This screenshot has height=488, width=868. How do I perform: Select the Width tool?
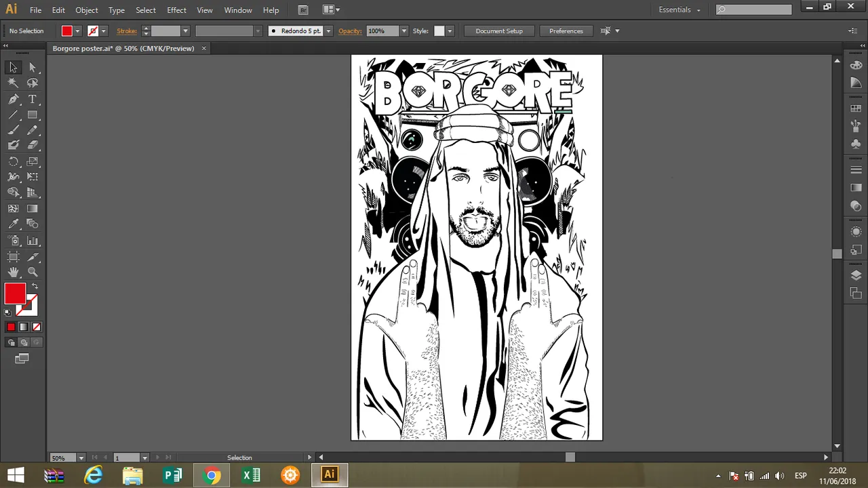[13, 177]
